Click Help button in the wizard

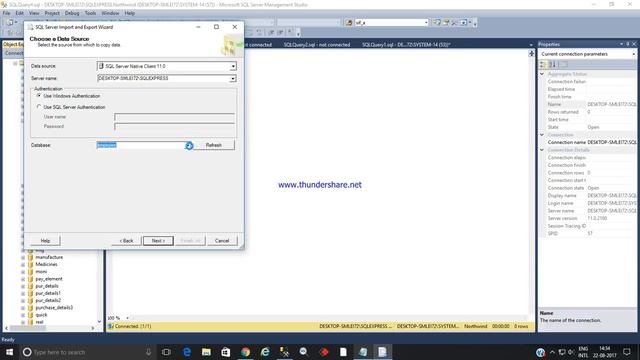45,241
